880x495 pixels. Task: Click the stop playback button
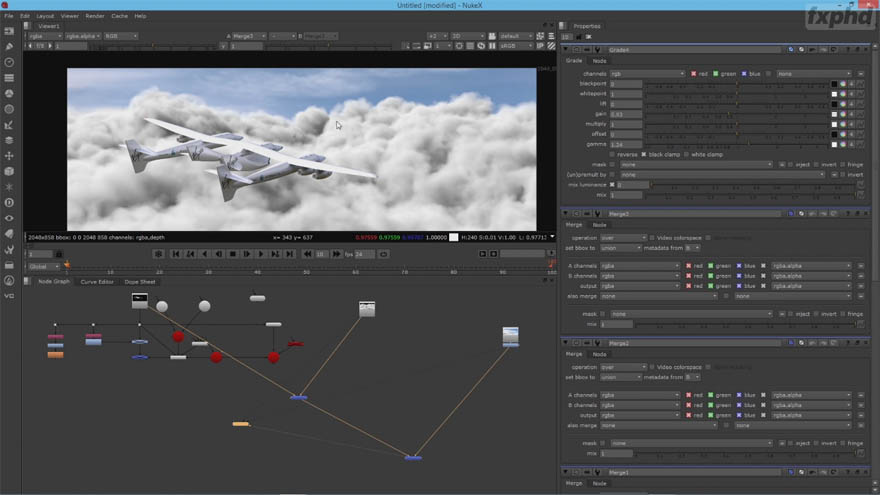(233, 254)
